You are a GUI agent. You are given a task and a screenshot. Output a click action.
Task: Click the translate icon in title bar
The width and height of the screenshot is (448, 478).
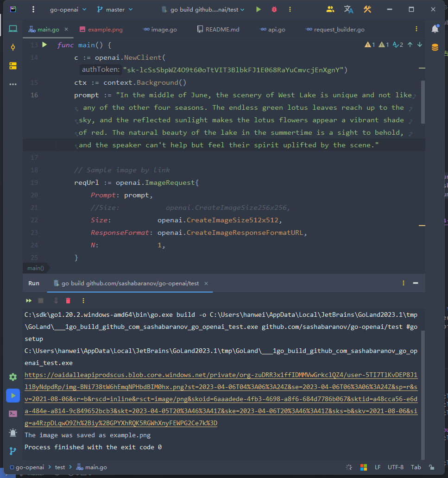coord(348,9)
